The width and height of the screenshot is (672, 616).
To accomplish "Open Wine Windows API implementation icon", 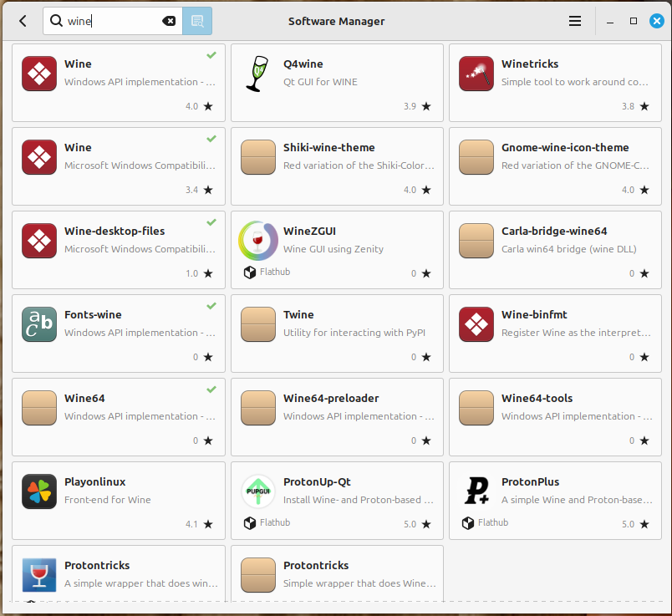I will click(39, 74).
